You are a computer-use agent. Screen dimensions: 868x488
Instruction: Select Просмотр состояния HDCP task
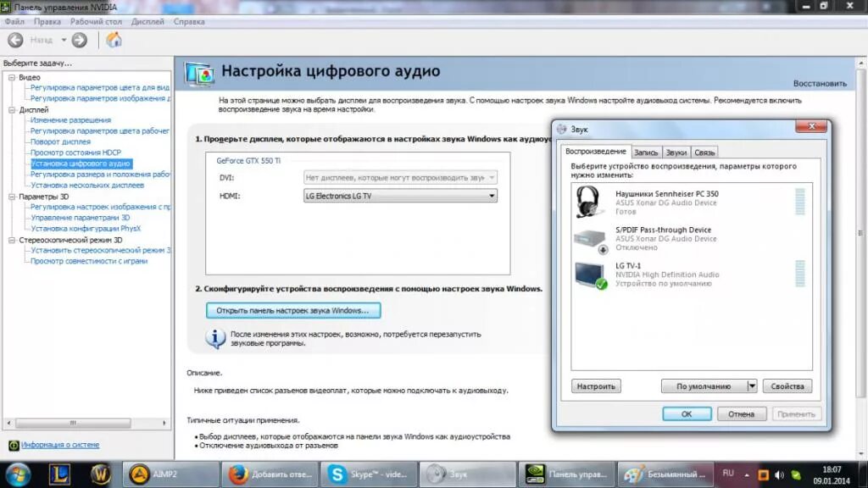(75, 152)
